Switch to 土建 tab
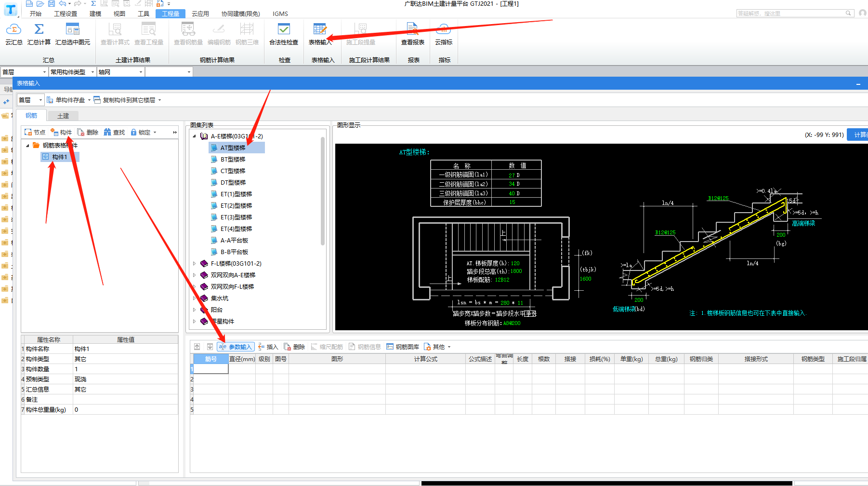Screen dimensions: 868x486 coord(63,116)
